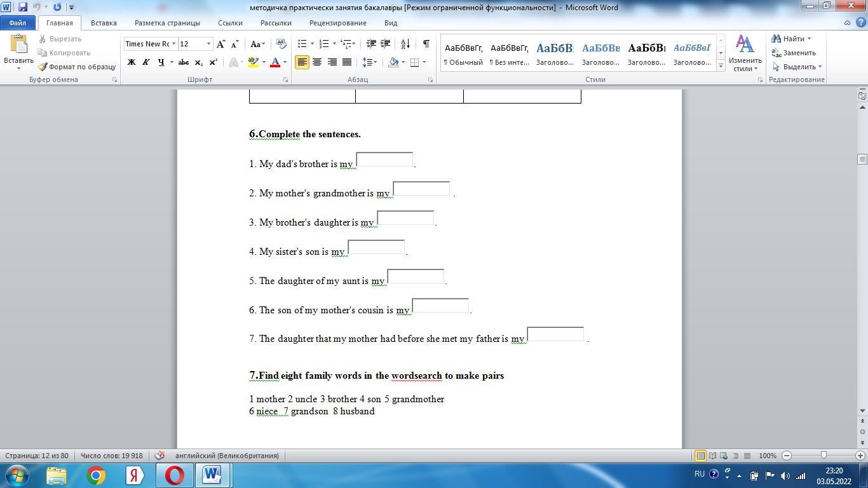
Task: Apply strikethrough formatting
Action: [x=184, y=62]
